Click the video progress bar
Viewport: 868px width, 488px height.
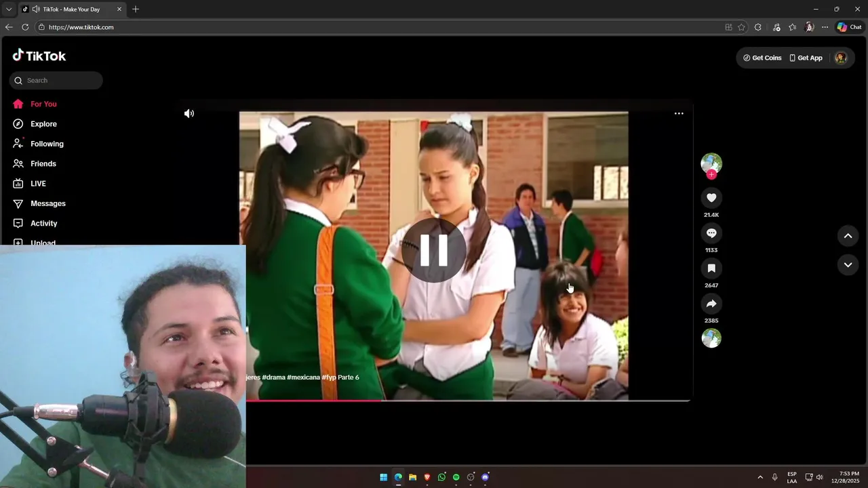(468, 401)
